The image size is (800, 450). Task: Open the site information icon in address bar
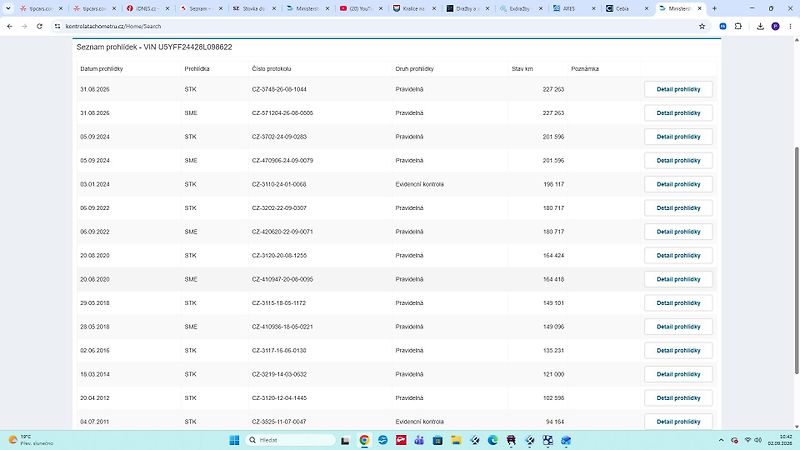pos(57,26)
